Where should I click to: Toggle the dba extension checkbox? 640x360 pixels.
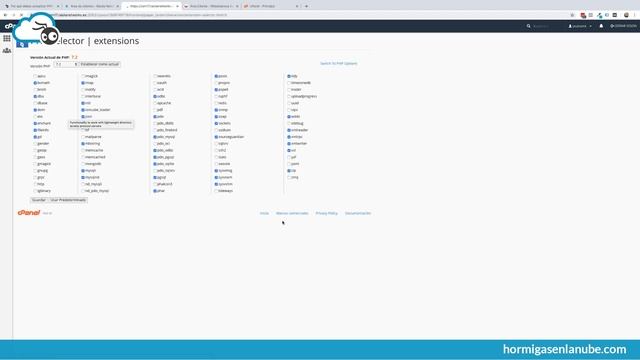35,96
